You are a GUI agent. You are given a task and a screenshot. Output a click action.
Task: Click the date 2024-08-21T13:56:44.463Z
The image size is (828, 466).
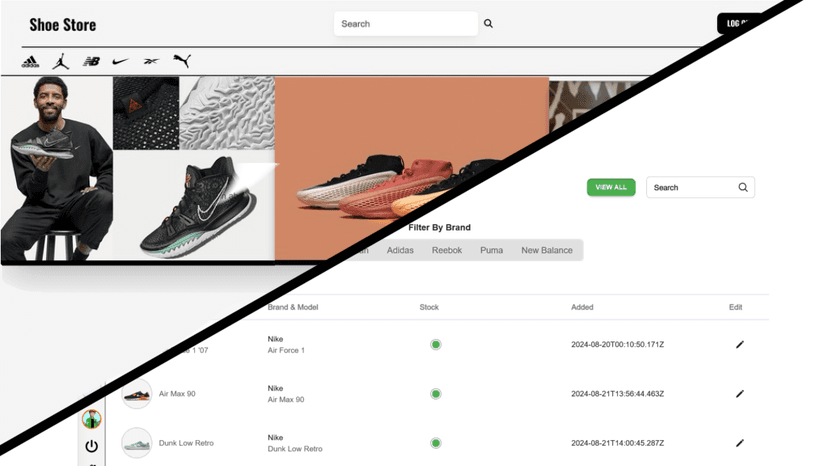(617, 394)
